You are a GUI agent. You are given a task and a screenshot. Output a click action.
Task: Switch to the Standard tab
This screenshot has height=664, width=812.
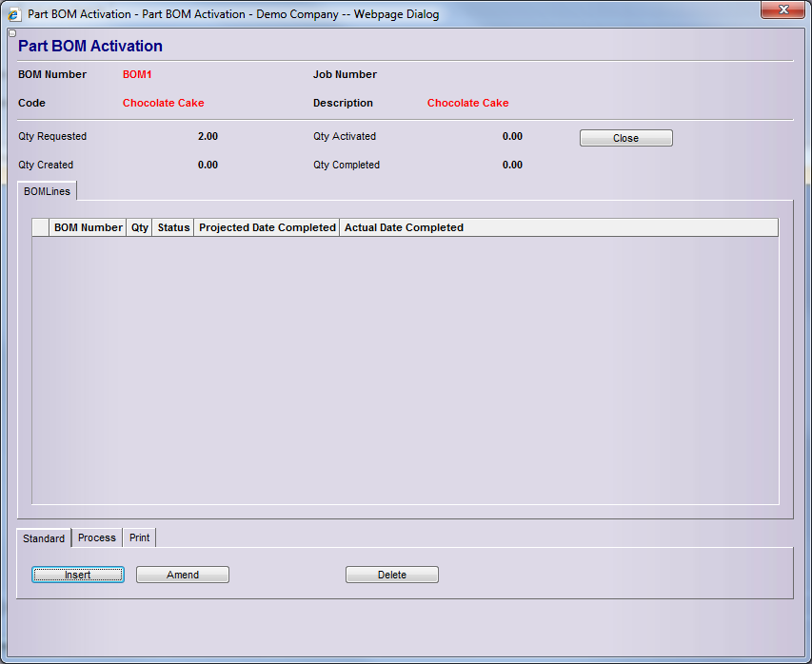[44, 538]
